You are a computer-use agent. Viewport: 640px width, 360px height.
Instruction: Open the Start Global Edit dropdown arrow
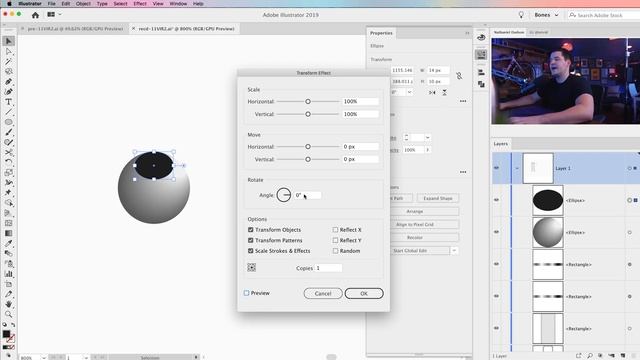click(x=454, y=251)
